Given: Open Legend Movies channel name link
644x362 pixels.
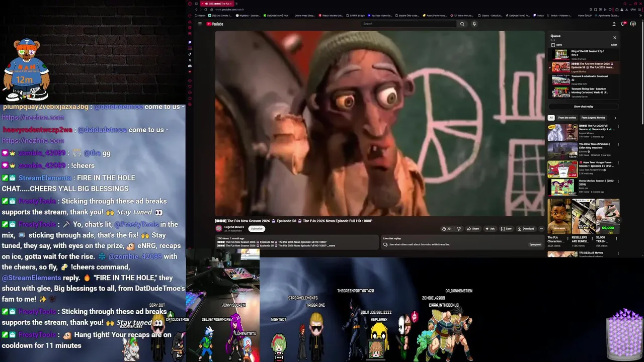Looking at the screenshot, I should click(x=234, y=227).
